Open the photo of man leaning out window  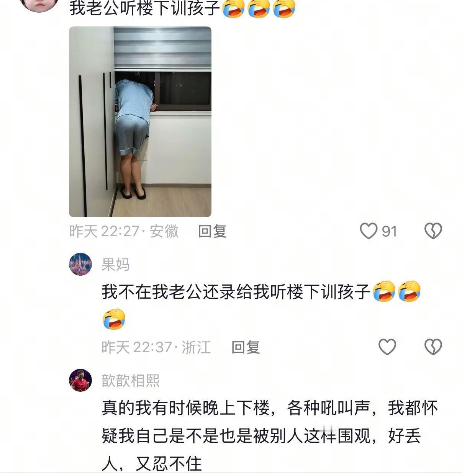(x=140, y=122)
